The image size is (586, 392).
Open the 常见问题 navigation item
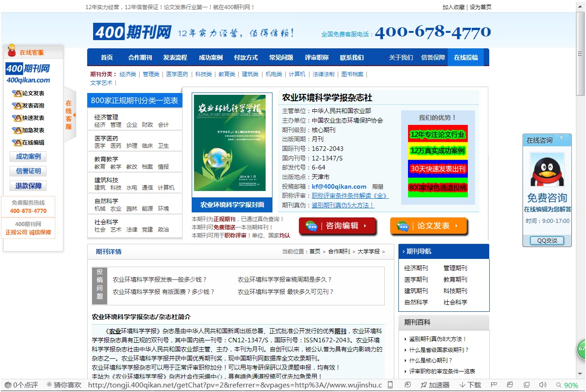coord(281,58)
